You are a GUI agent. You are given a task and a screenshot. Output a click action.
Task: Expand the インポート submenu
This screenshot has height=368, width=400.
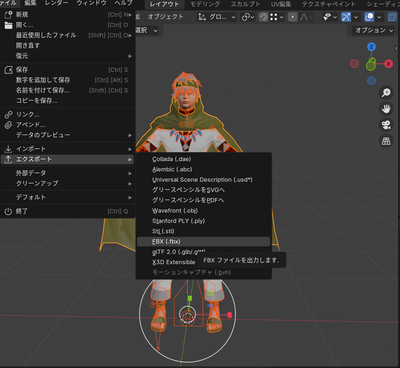67,149
